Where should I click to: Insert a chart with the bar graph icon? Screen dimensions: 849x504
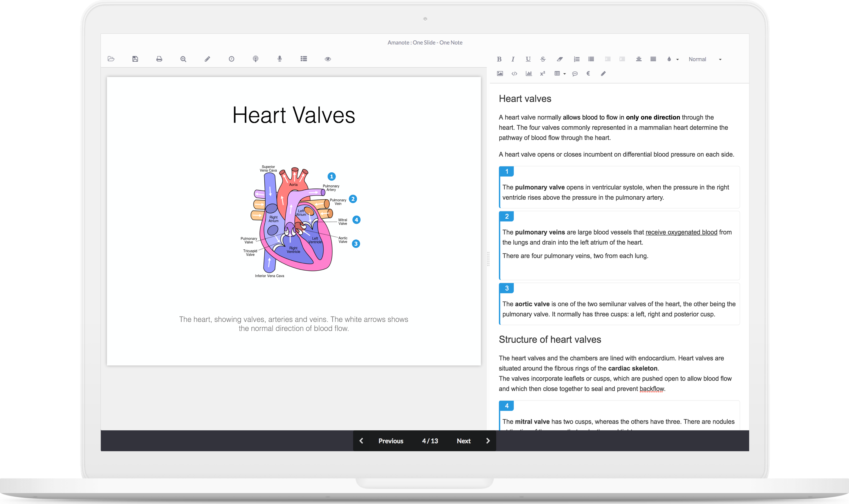point(529,73)
